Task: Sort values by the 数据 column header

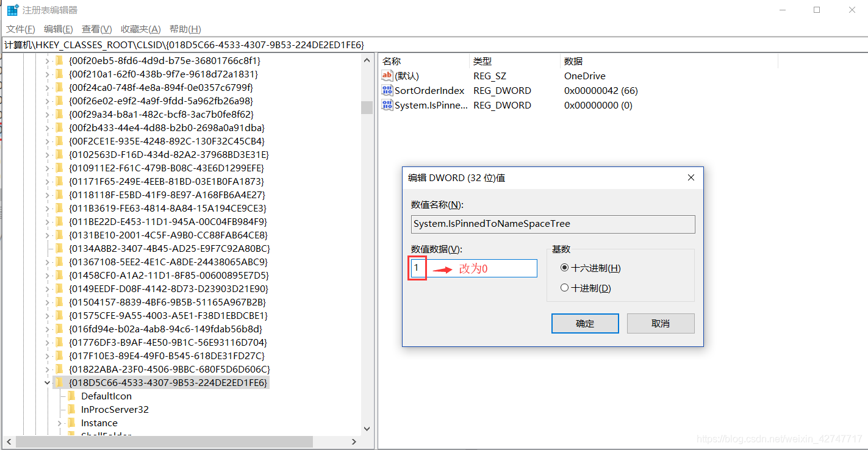Action: (669, 61)
